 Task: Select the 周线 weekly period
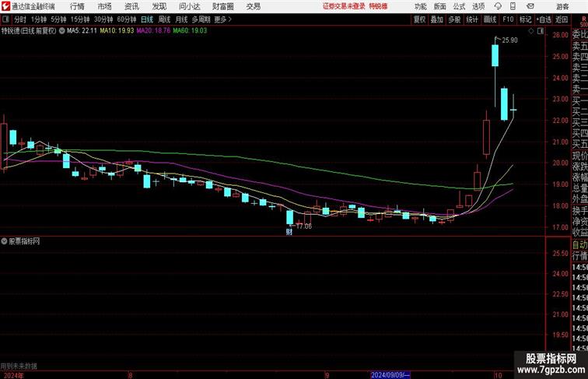(x=164, y=19)
